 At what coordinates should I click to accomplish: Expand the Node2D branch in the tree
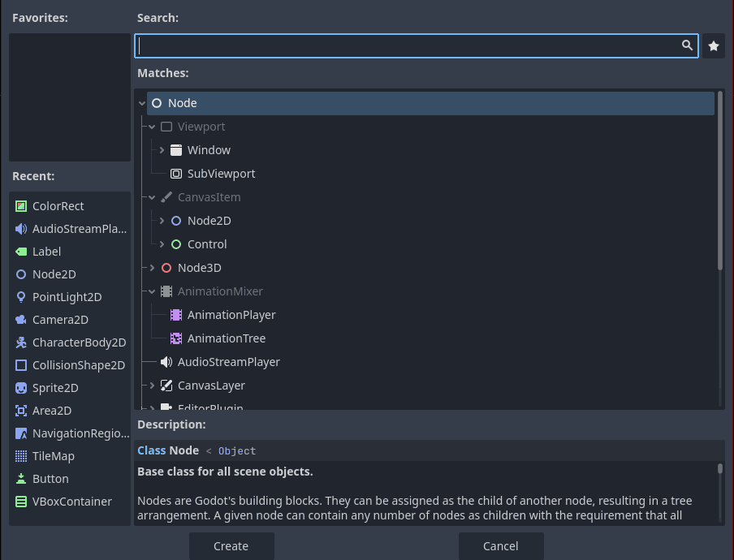162,221
